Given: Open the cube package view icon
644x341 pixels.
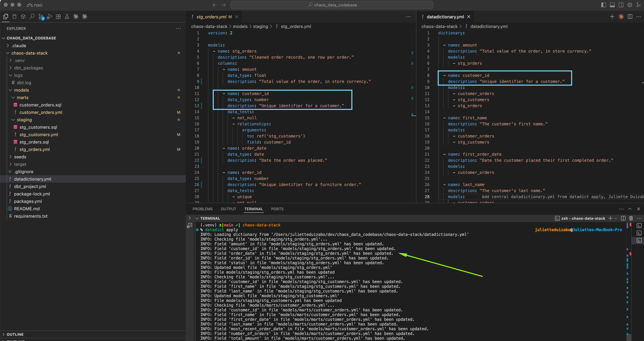Looking at the screenshot, I should pyautogui.click(x=23, y=17).
